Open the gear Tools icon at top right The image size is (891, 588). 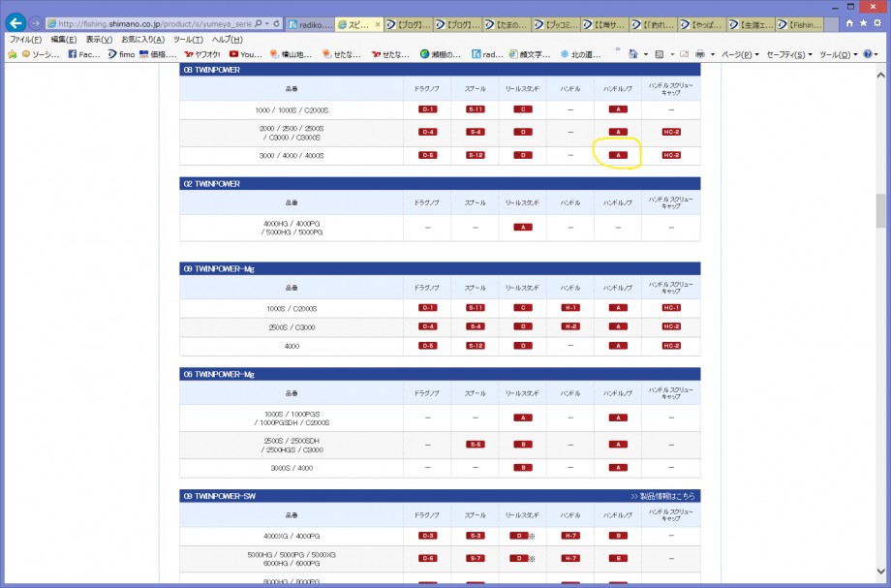click(x=878, y=23)
